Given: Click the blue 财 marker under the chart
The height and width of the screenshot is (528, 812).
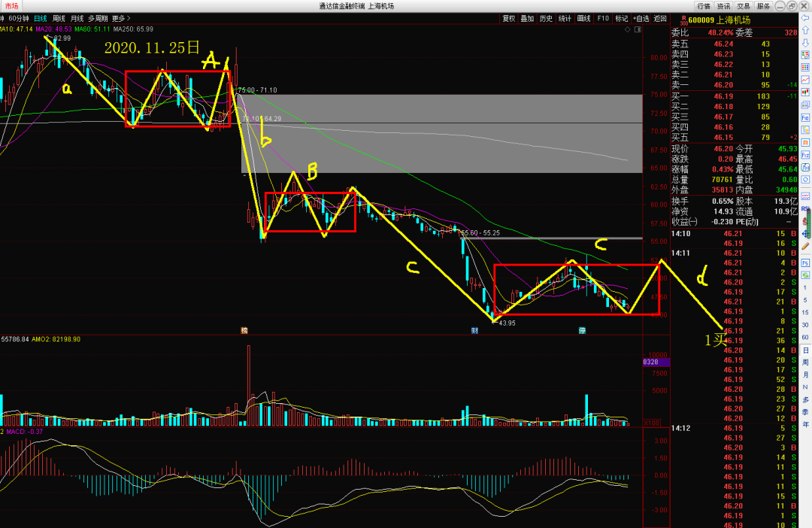Looking at the screenshot, I should tap(474, 331).
